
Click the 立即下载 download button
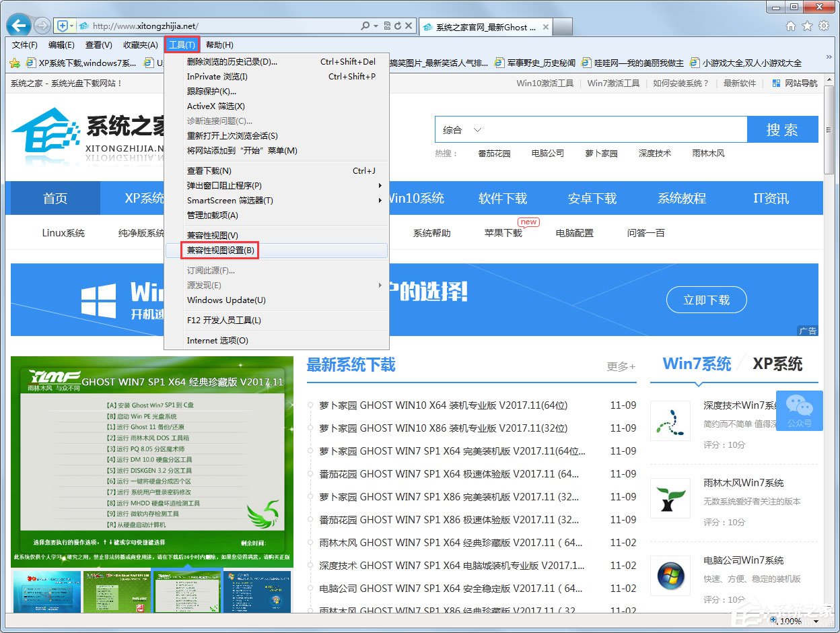click(x=705, y=300)
